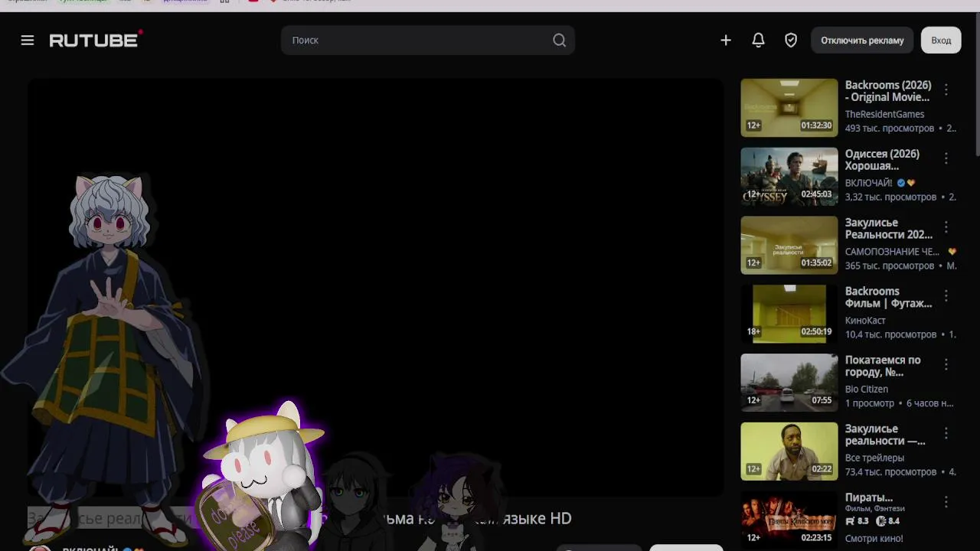The height and width of the screenshot is (551, 980).
Task: Open title Пираты…
Action: (x=869, y=497)
